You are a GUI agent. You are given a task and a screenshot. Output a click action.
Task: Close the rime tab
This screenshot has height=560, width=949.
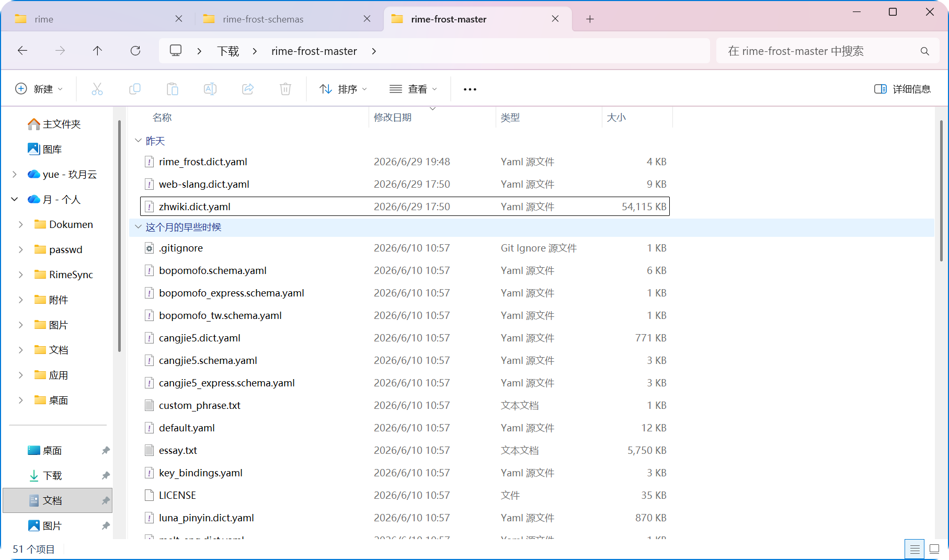tap(179, 19)
